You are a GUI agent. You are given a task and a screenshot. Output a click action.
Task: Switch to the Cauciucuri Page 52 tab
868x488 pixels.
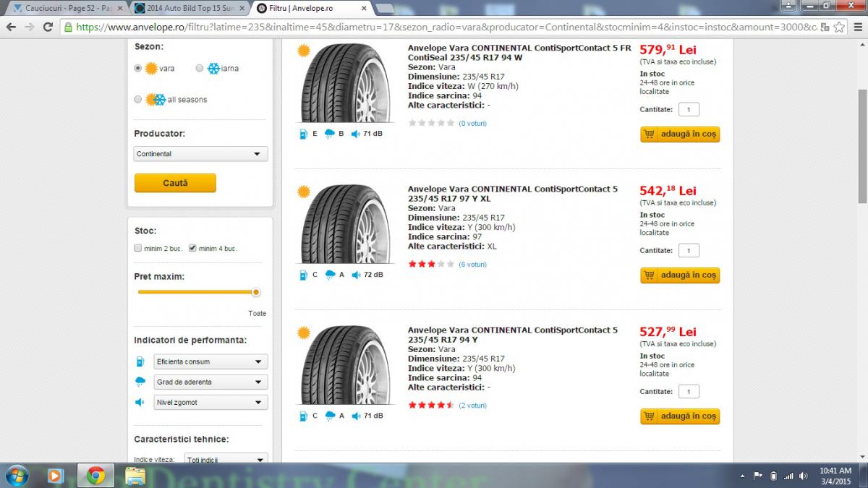(64, 8)
